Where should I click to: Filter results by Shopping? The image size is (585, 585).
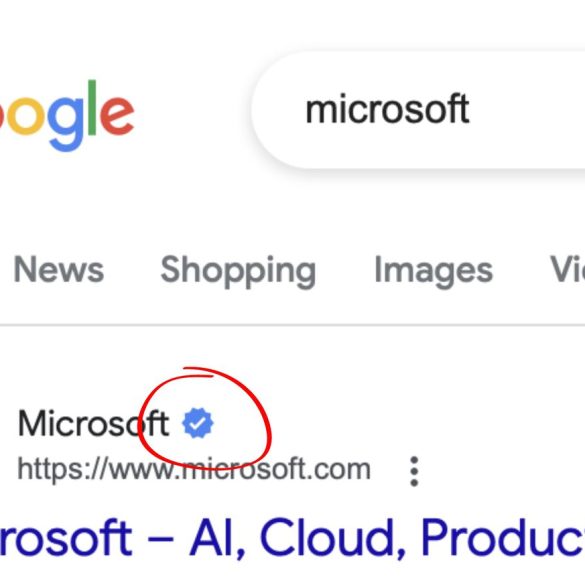238,271
